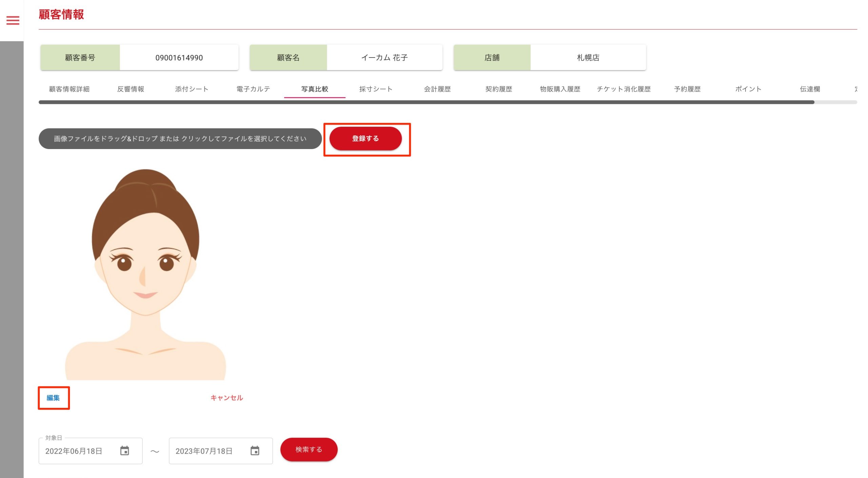Image resolution: width=868 pixels, height=478 pixels.
Task: View the 会計履歴 tab
Action: click(x=437, y=89)
